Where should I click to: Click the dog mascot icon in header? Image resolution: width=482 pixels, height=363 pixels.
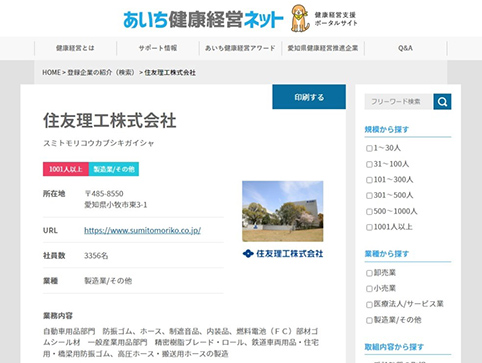[300, 18]
